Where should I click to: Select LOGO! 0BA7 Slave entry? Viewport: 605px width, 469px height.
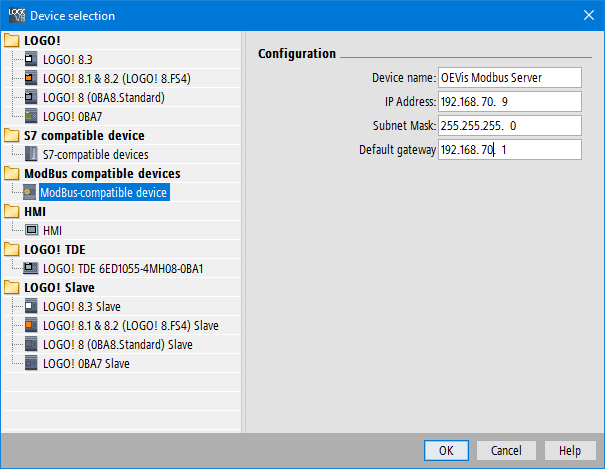coord(86,364)
